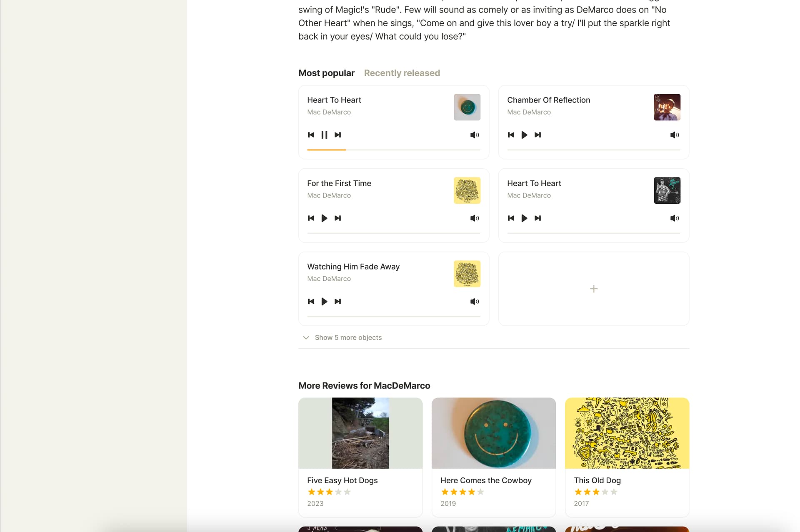The height and width of the screenshot is (532, 800).
Task: Seek within the Heart To Heart progress bar
Action: tap(393, 150)
